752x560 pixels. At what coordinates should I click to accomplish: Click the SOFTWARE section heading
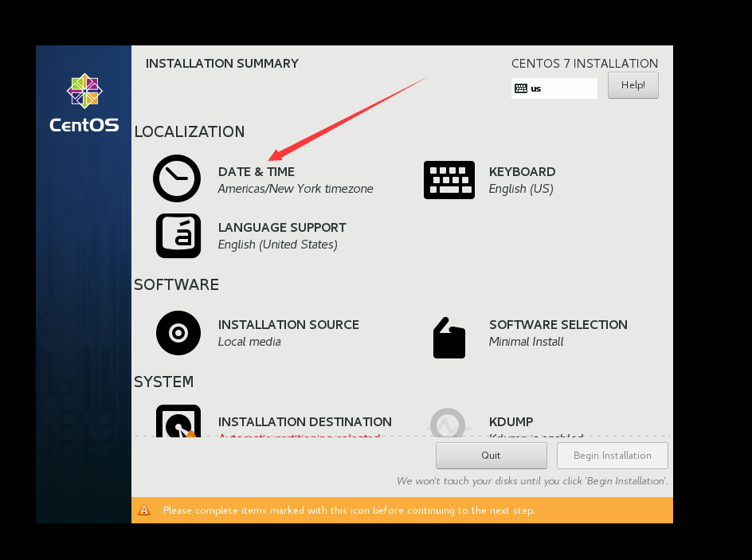pyautogui.click(x=177, y=284)
